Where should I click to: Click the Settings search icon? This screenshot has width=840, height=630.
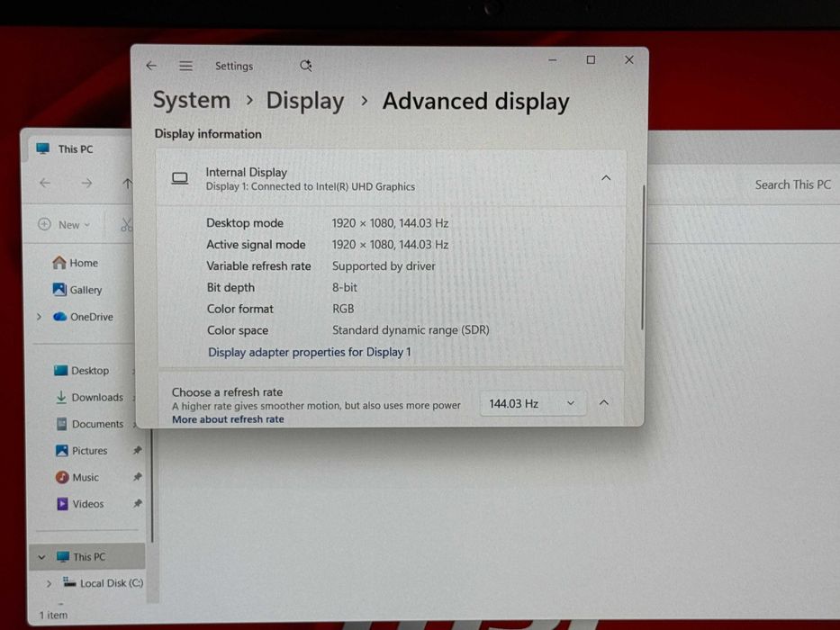pos(306,66)
